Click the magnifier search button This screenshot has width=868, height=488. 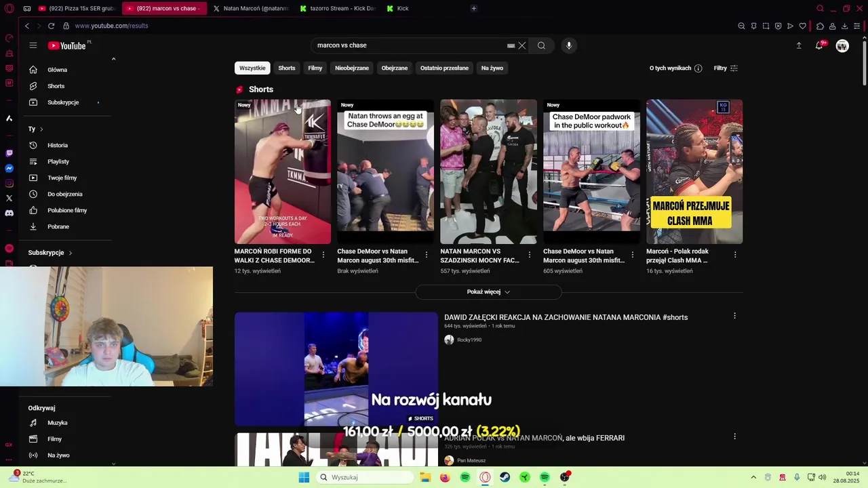(541, 45)
